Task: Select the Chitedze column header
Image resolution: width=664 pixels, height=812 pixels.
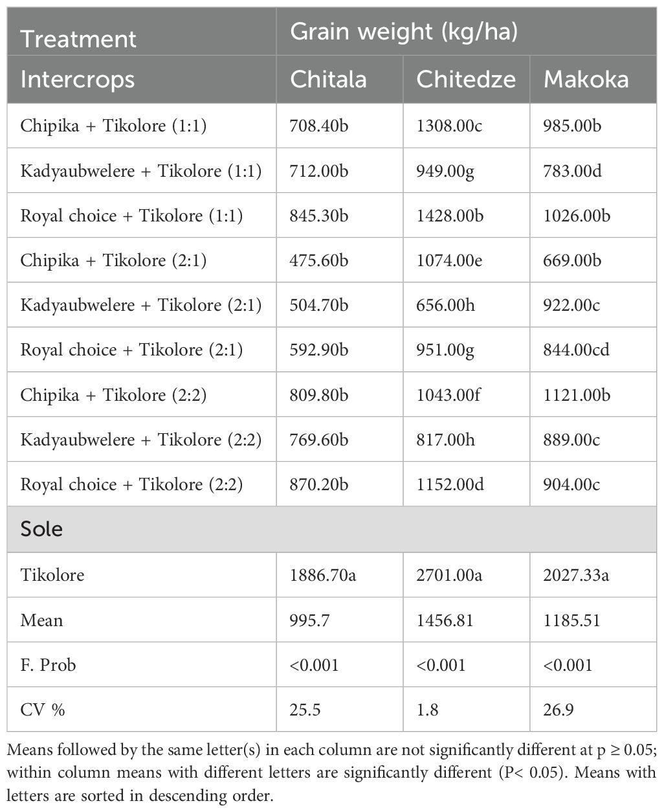Action: pos(466,79)
